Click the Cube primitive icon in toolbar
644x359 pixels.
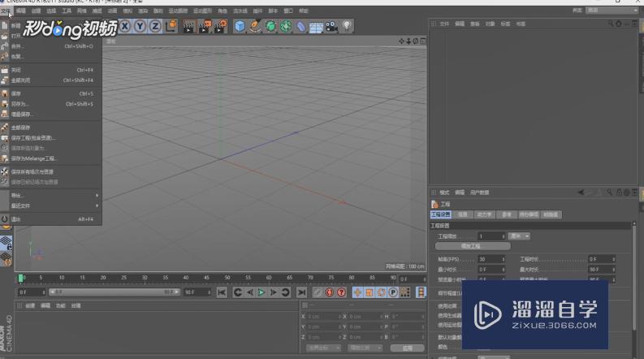click(240, 27)
